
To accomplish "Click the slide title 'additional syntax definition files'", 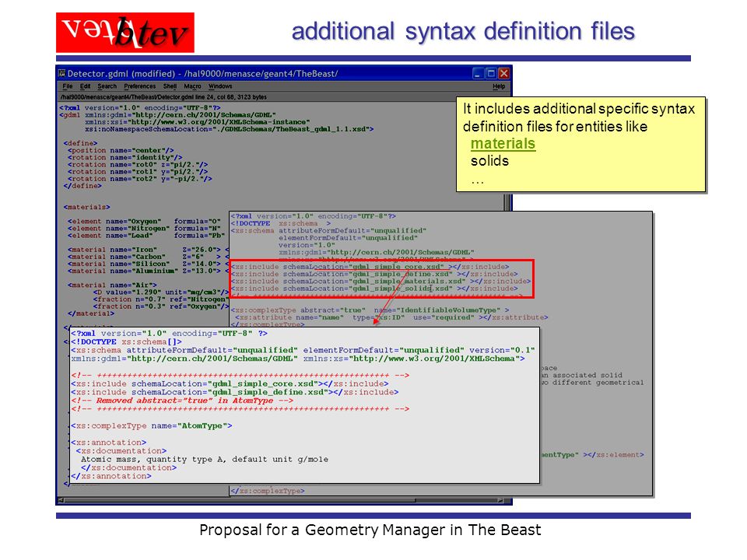I will (463, 32).
